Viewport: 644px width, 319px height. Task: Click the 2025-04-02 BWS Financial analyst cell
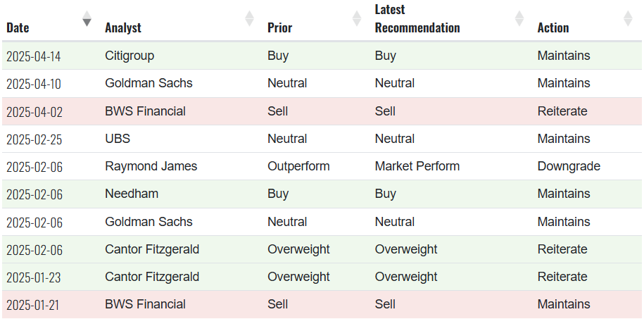pyautogui.click(x=146, y=111)
